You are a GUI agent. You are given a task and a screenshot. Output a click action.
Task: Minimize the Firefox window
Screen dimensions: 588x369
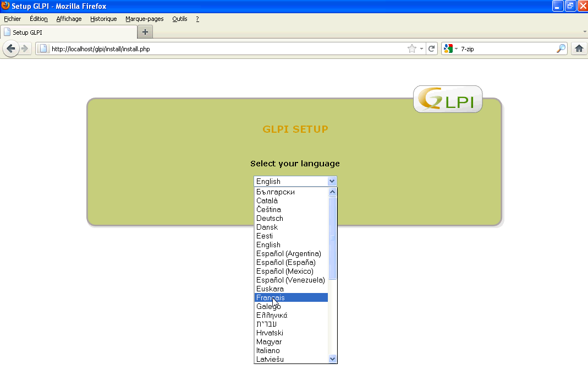(558, 6)
